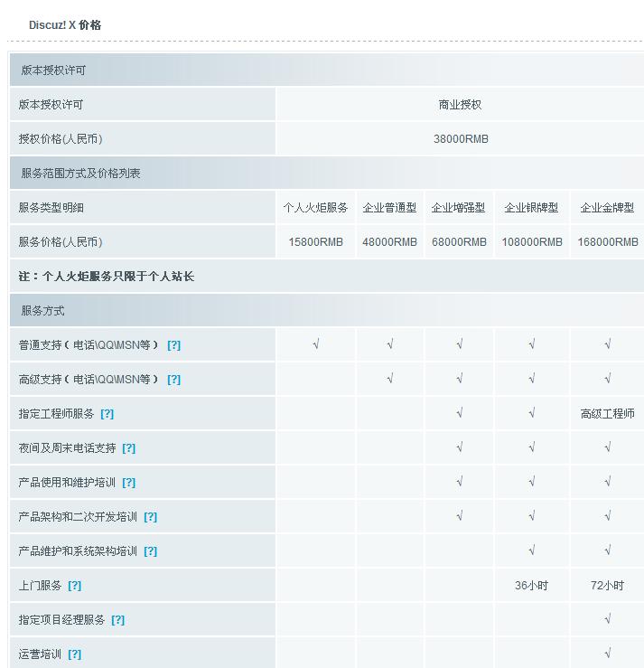Viewport: 644px width, 668px height.
Task: Select the 企业金牌型 column header
Action: (607, 208)
